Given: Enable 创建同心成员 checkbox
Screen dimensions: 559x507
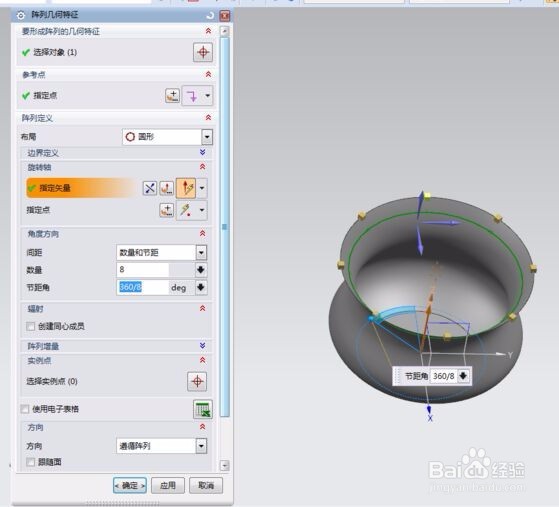Looking at the screenshot, I should [x=31, y=326].
